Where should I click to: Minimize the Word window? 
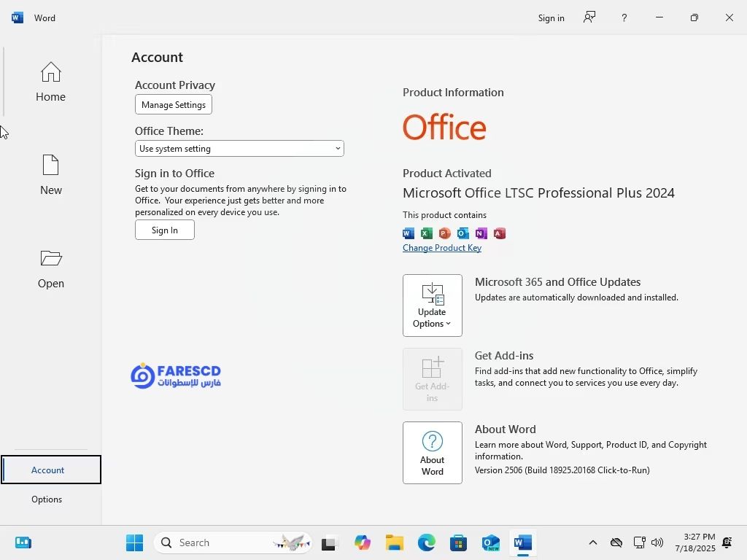659,17
